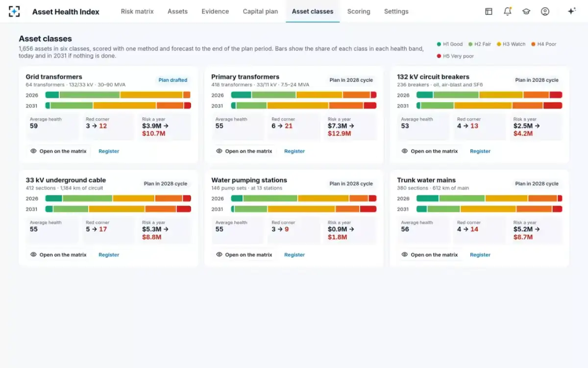Viewport: 588px width, 368px height.
Task: Open the Register link for Primary transformers
Action: 294,151
